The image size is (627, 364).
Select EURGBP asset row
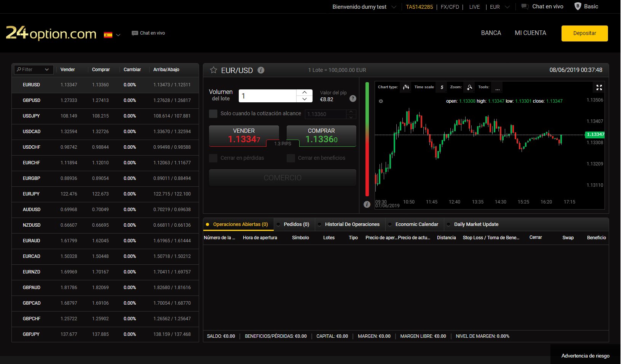coord(105,178)
